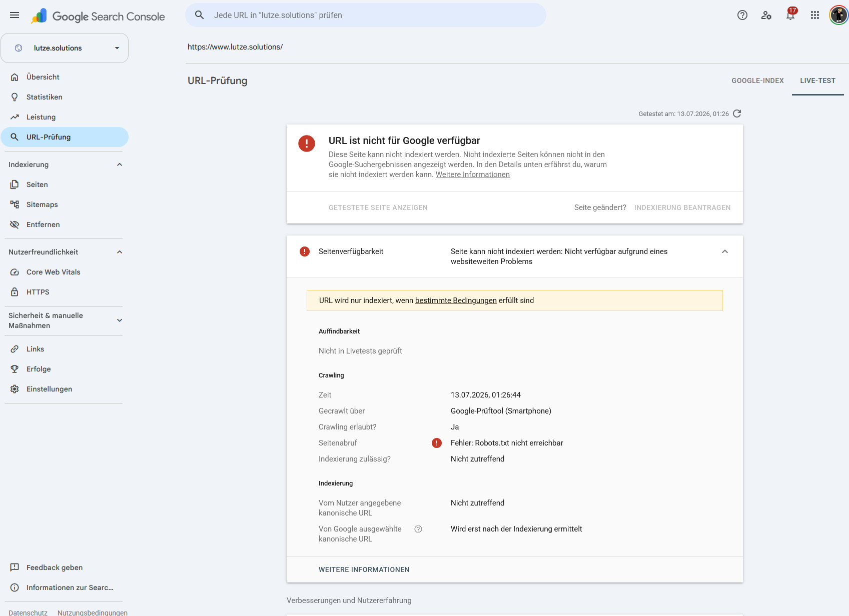The image size is (849, 616).
Task: Click 'Verbesserungen und Nutzererfahrung' heading
Action: click(x=349, y=600)
